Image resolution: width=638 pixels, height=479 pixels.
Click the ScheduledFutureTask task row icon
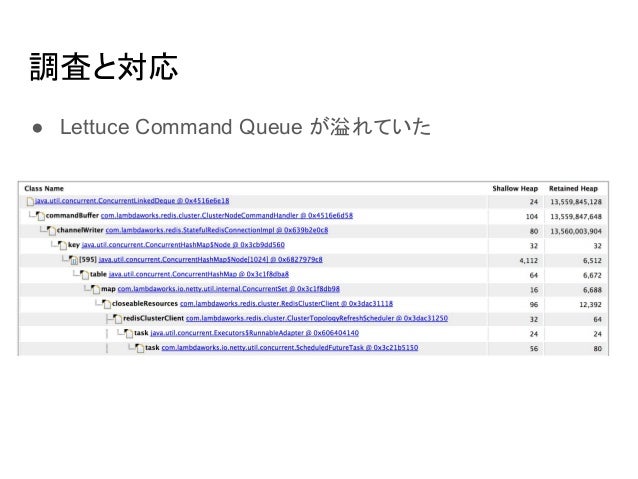139,348
